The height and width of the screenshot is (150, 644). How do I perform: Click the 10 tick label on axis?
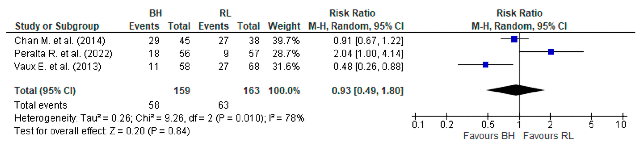click(x=621, y=125)
